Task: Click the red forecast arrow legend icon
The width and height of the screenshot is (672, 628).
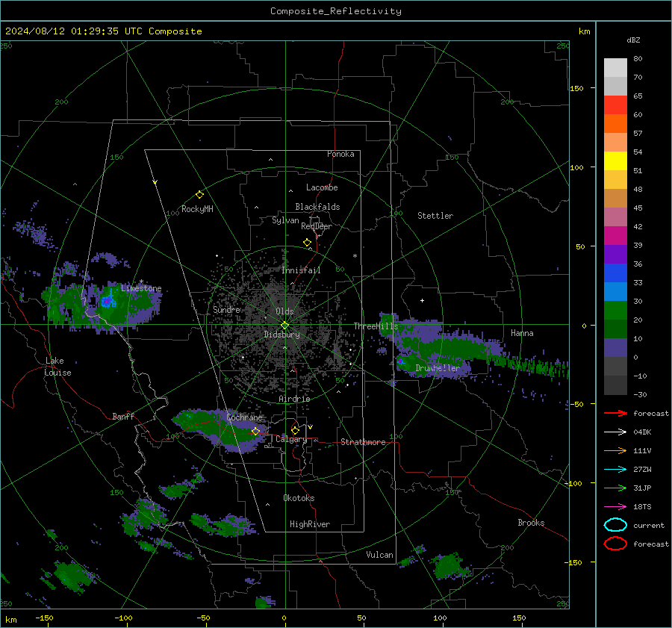Action: [x=615, y=413]
